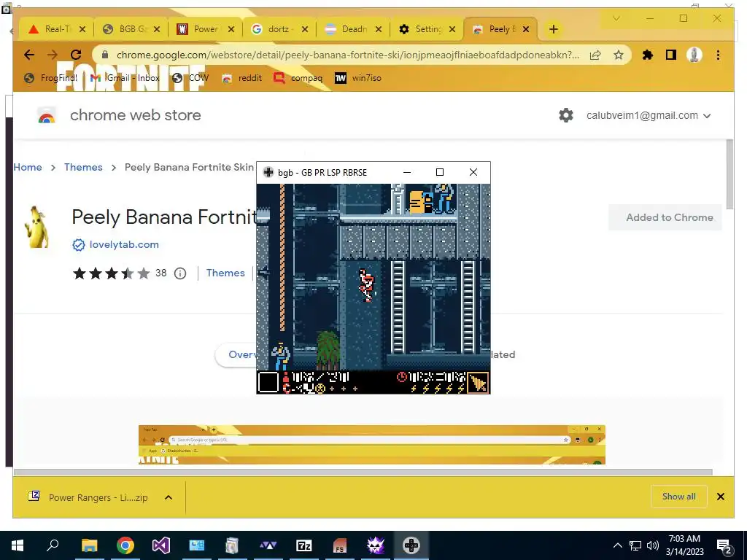The height and width of the screenshot is (560, 747).
Task: Click the Themes category link beside rating
Action: [x=225, y=273]
